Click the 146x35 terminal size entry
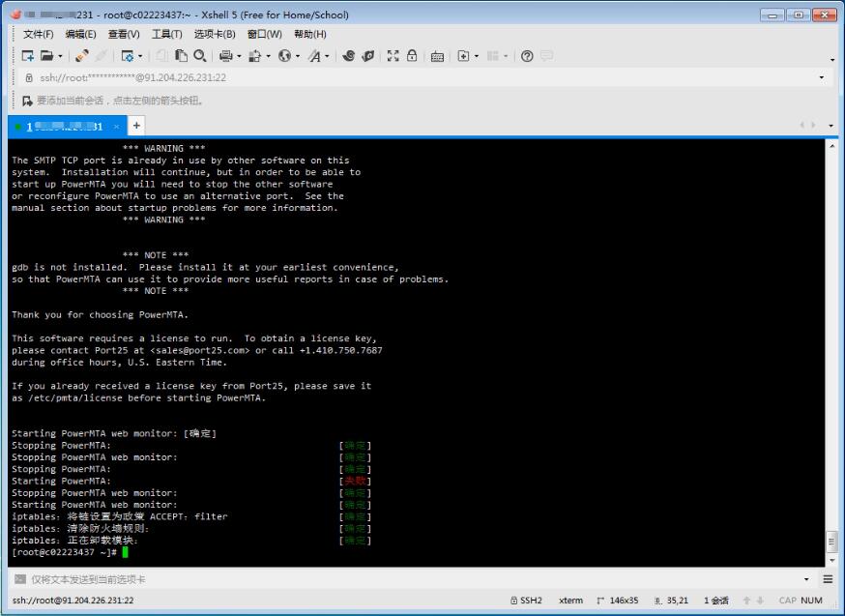 [618, 601]
